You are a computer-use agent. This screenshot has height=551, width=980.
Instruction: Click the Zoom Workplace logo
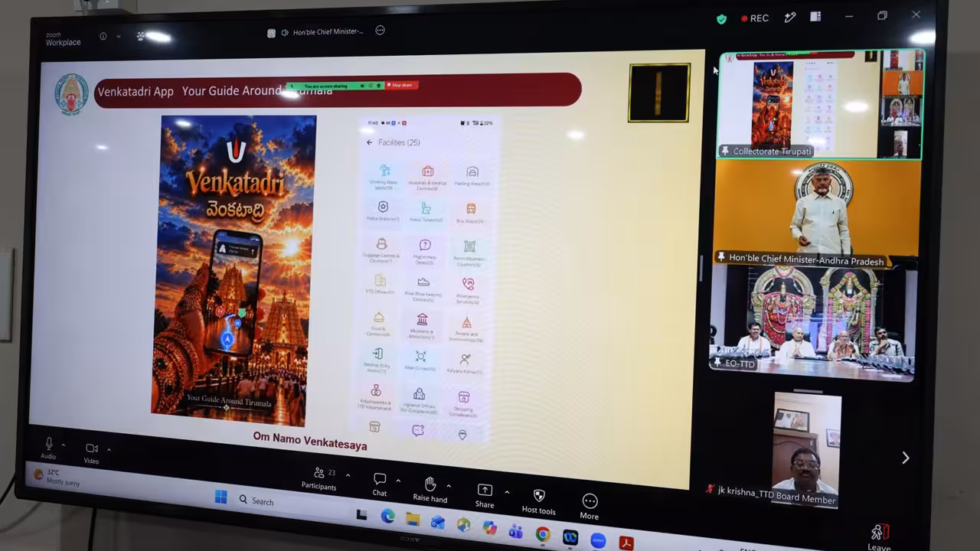point(63,39)
